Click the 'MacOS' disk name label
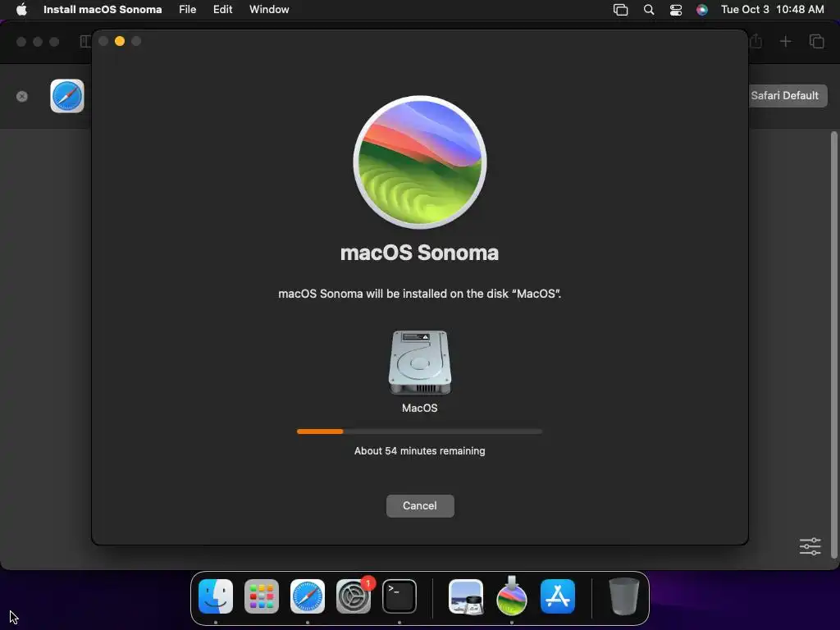The height and width of the screenshot is (630, 840). point(419,409)
